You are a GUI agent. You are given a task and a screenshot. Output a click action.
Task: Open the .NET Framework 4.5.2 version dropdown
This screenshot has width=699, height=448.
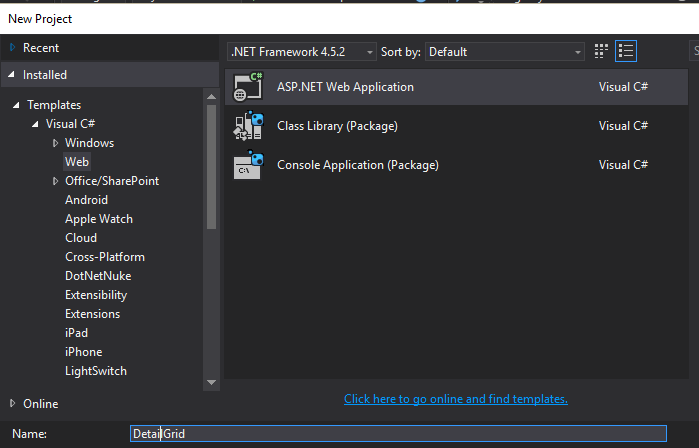click(303, 51)
